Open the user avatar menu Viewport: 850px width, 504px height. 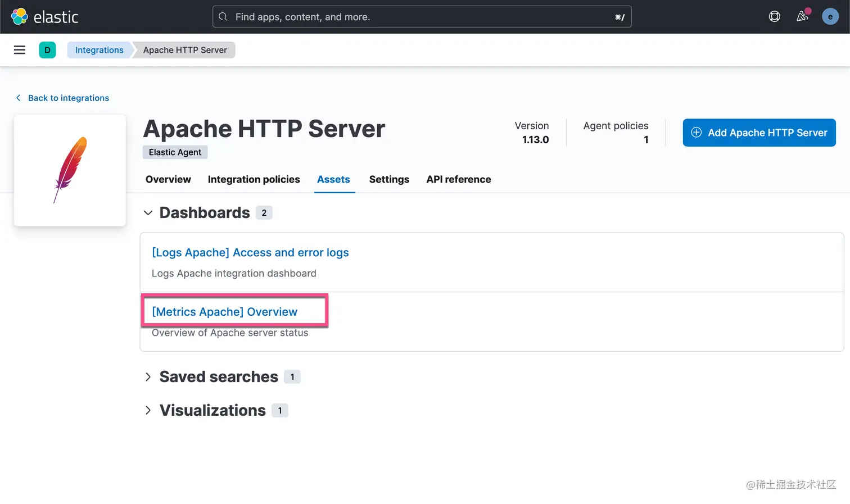pos(830,17)
